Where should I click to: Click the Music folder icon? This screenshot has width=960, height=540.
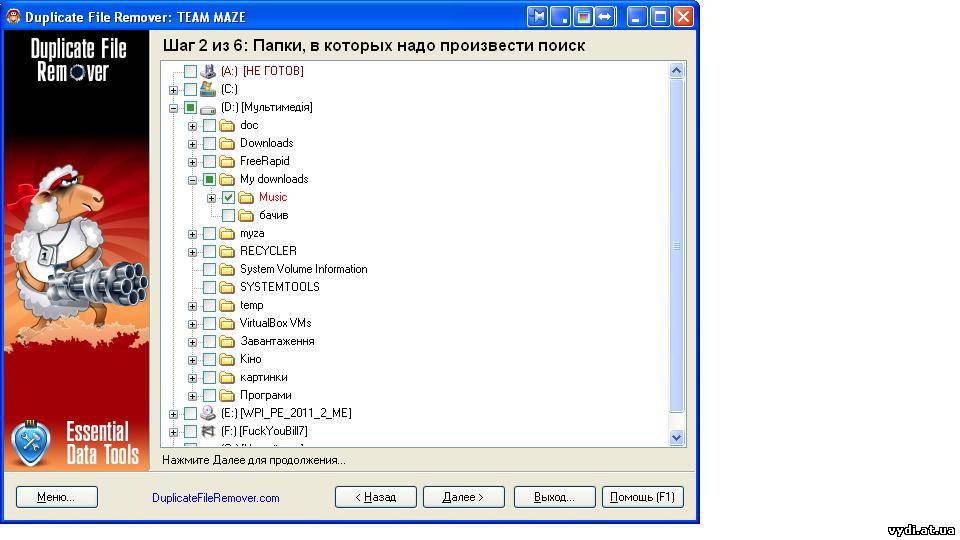pyautogui.click(x=246, y=198)
